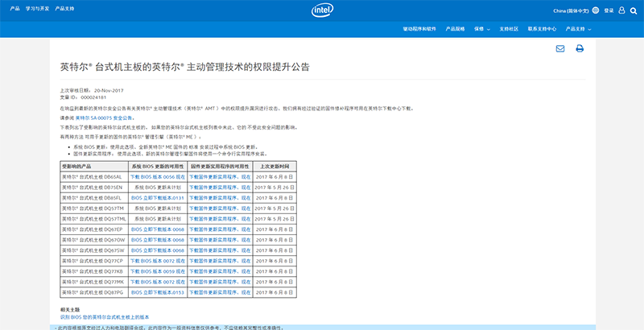Screen dimensions: 644x330
Task: Download BIOS version 0068 for DQ67EP
Action: 158,229
